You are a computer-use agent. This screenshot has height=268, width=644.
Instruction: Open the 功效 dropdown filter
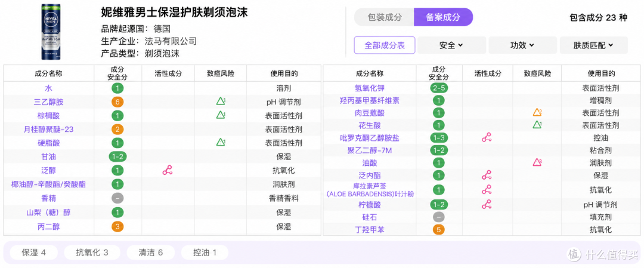click(x=522, y=45)
